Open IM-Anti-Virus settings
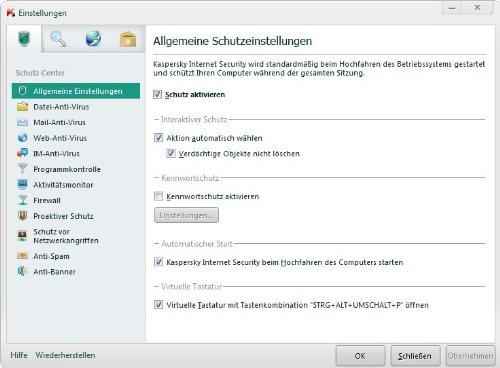 pyautogui.click(x=56, y=153)
